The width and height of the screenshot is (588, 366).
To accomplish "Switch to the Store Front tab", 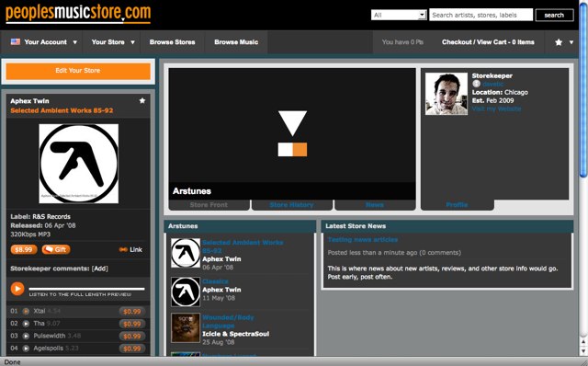I will 209,204.
